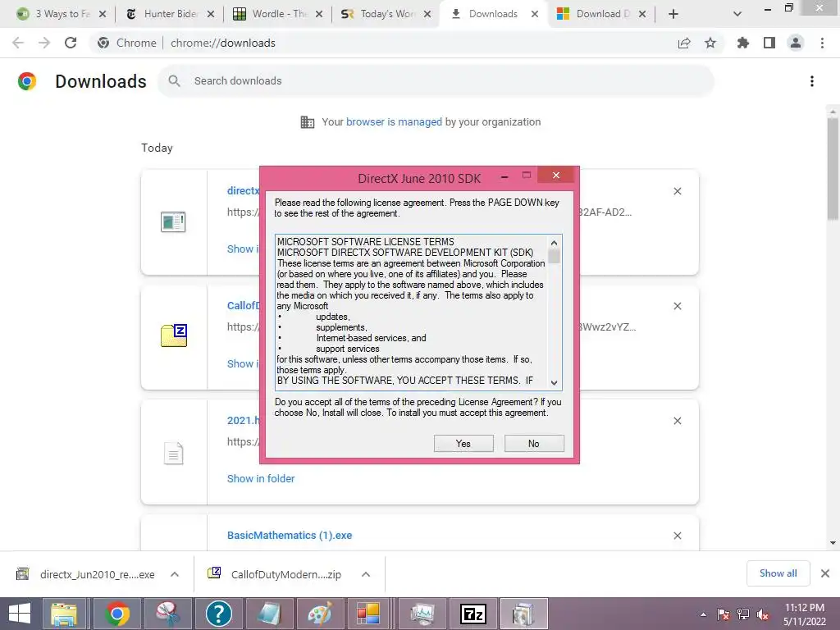Click No to decline the license agreement
The height and width of the screenshot is (630, 840).
[x=534, y=444]
